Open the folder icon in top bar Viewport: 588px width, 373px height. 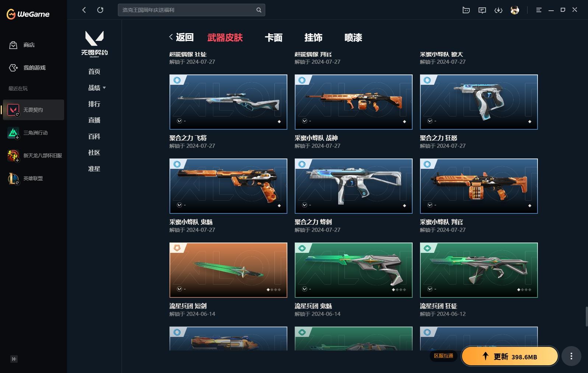466,10
